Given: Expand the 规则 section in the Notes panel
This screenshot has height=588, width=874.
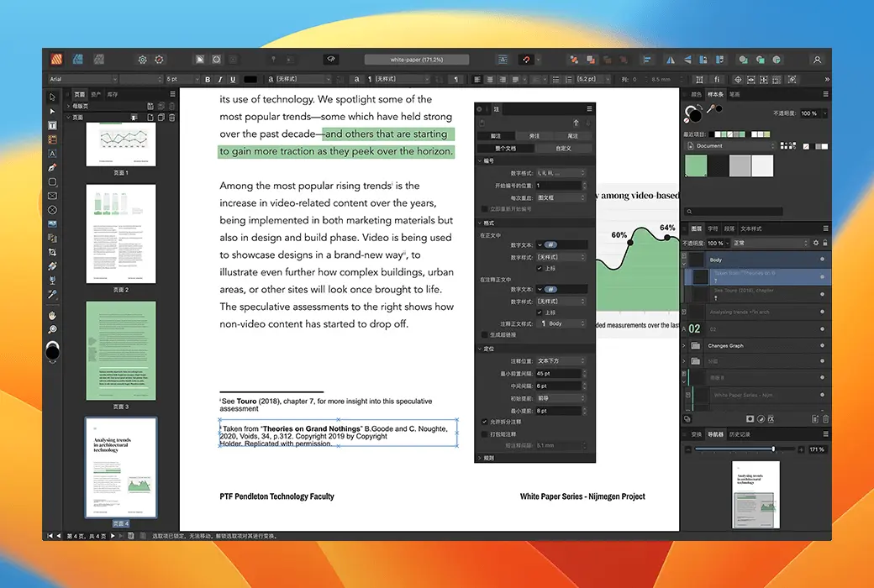Looking at the screenshot, I should [x=480, y=458].
